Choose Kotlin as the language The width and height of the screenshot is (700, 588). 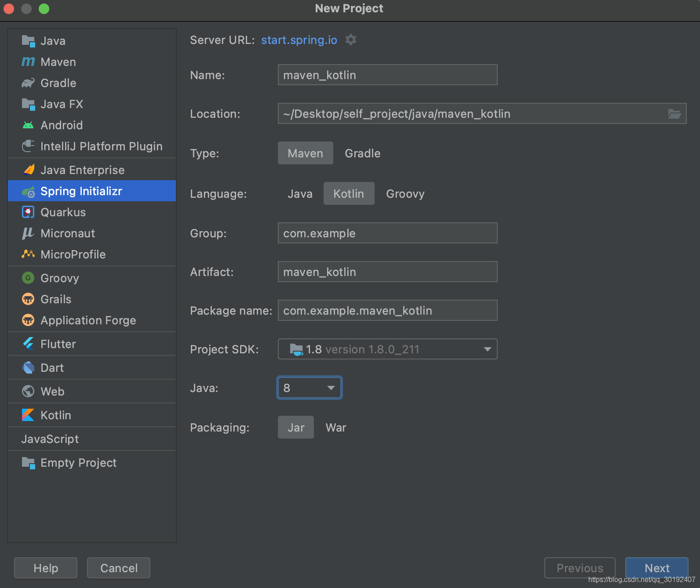(x=349, y=193)
